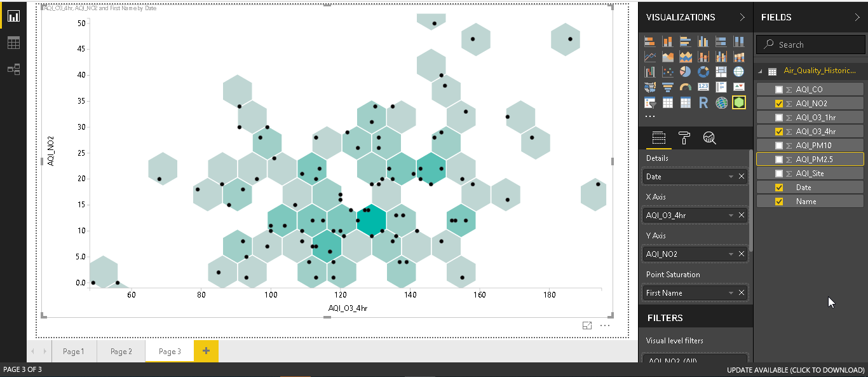868x377 pixels.
Task: Choose the donut chart visualization
Action: coord(703,72)
